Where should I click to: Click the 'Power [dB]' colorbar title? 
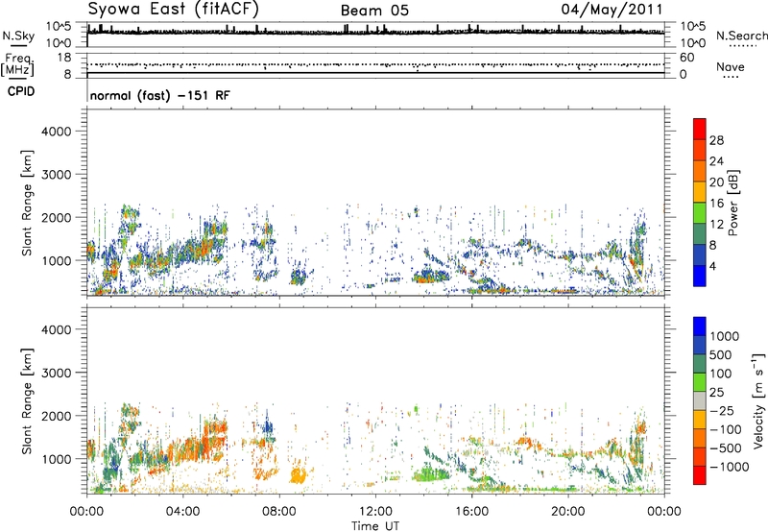click(733, 203)
